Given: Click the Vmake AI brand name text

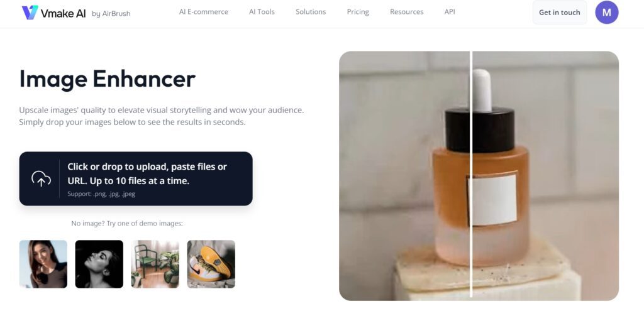Looking at the screenshot, I should pos(64,13).
